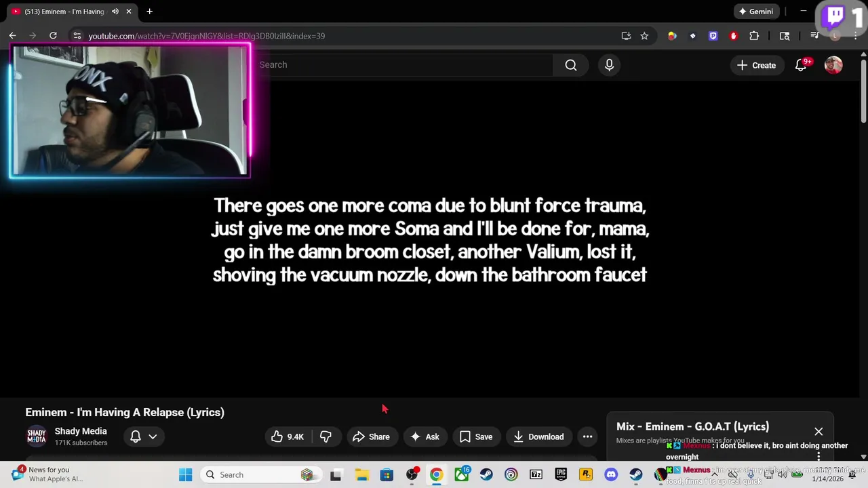
Task: Close the Mix playlist panel
Action: pyautogui.click(x=818, y=432)
